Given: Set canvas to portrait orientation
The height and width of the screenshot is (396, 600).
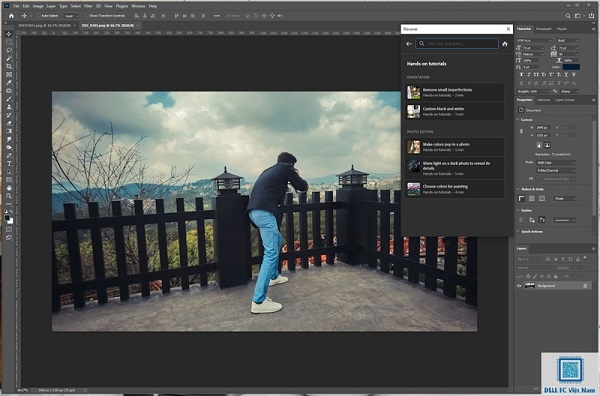Looking at the screenshot, I should pyautogui.click(x=539, y=145).
